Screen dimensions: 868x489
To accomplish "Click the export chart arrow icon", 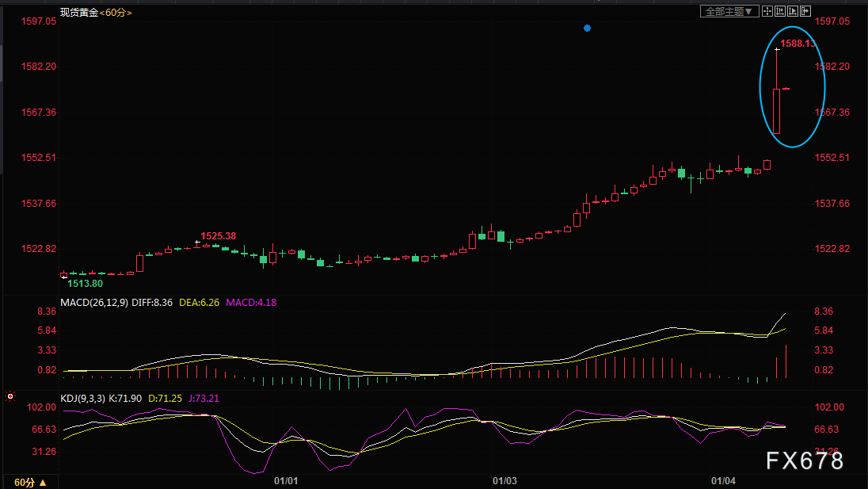I will pyautogui.click(x=805, y=11).
